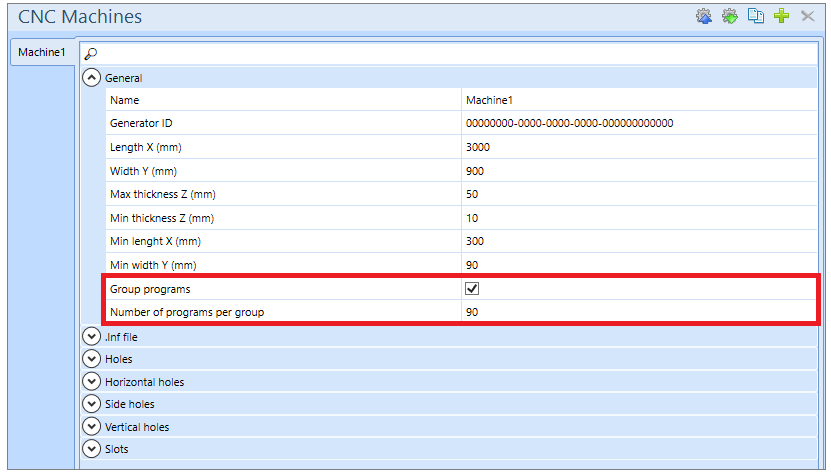This screenshot has height=475, width=831.
Task: Click the gear icon with blue up arrow
Action: [704, 16]
